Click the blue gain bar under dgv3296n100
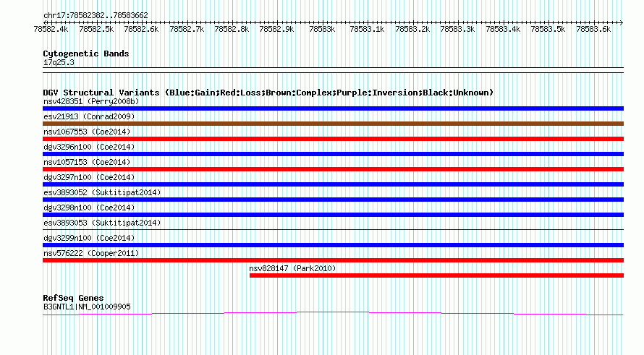This screenshot has height=355, width=644. coord(333,154)
